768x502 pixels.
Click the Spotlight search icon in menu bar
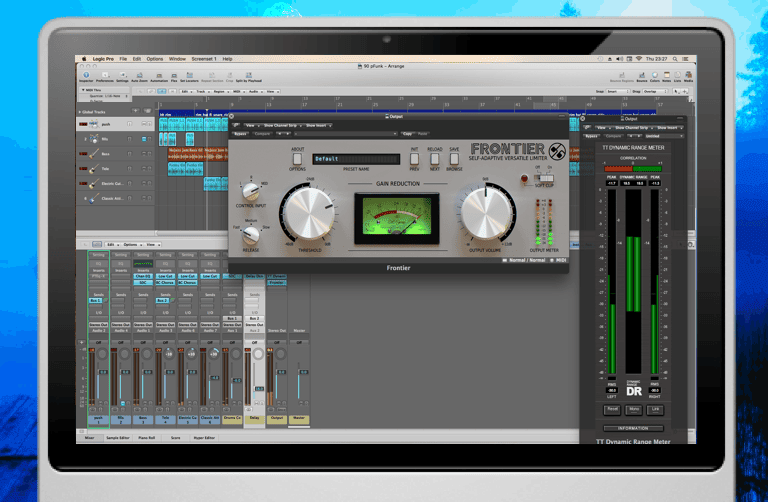tap(675, 59)
